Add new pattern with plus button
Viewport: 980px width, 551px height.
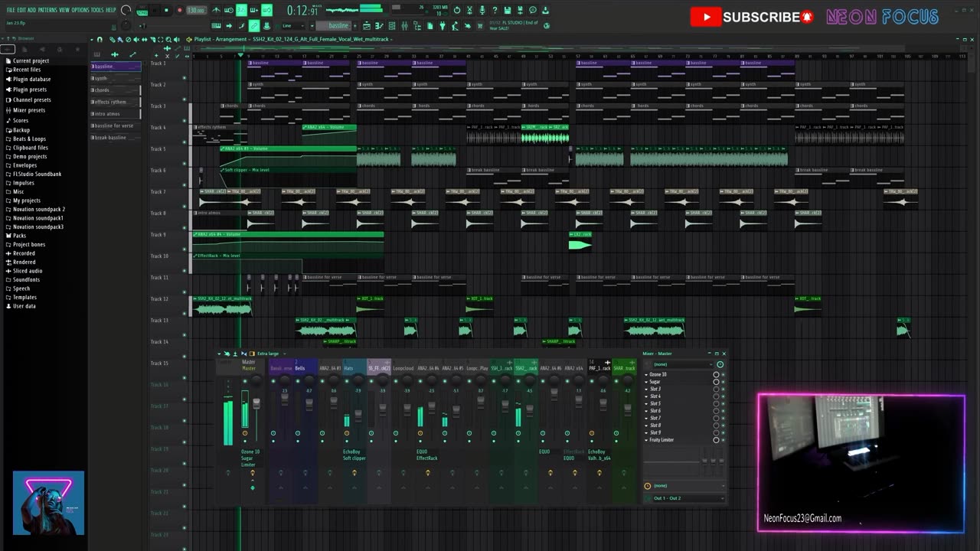click(x=355, y=25)
